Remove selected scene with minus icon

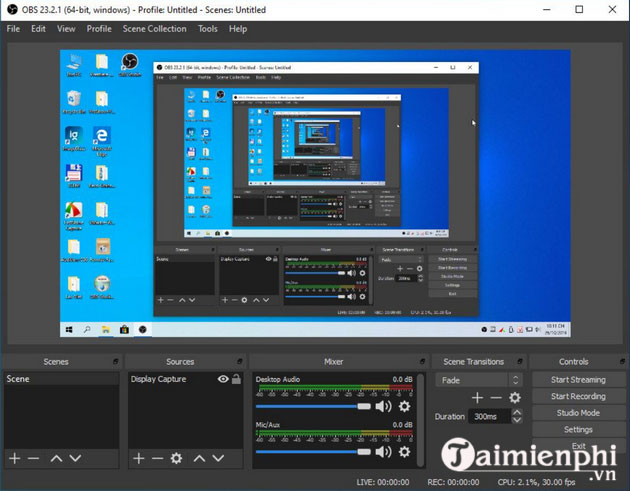coord(33,458)
